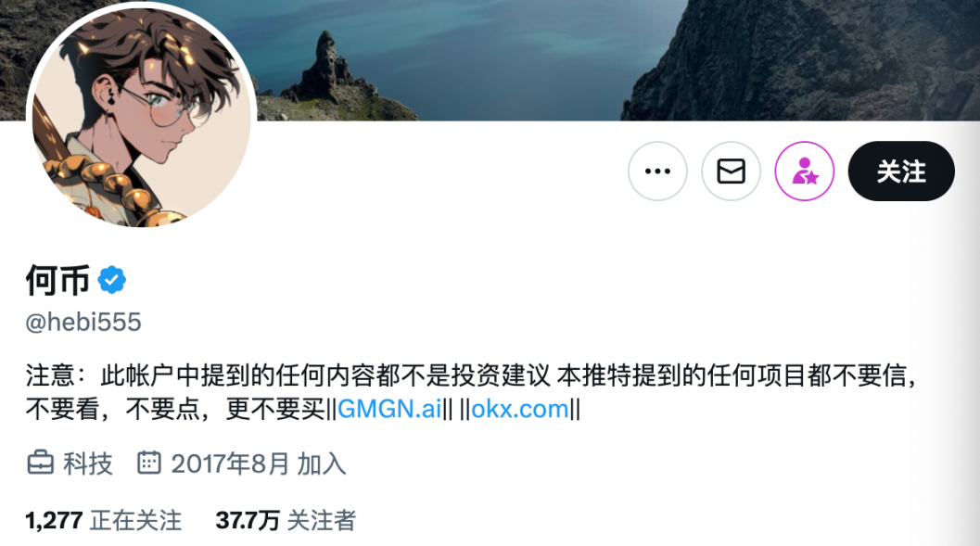Click the blue verified badge
Viewport: 980px width, 546px height.
112,280
